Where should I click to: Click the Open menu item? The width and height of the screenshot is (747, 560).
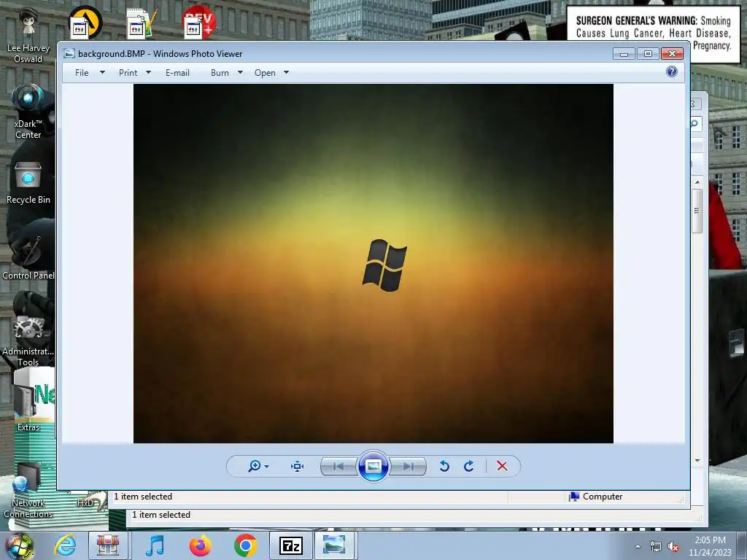click(x=265, y=73)
